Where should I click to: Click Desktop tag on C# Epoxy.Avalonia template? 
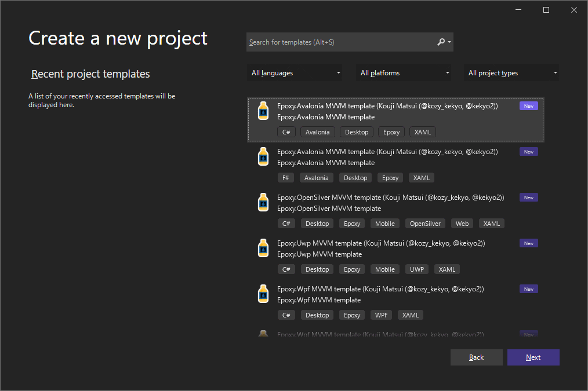[357, 132]
